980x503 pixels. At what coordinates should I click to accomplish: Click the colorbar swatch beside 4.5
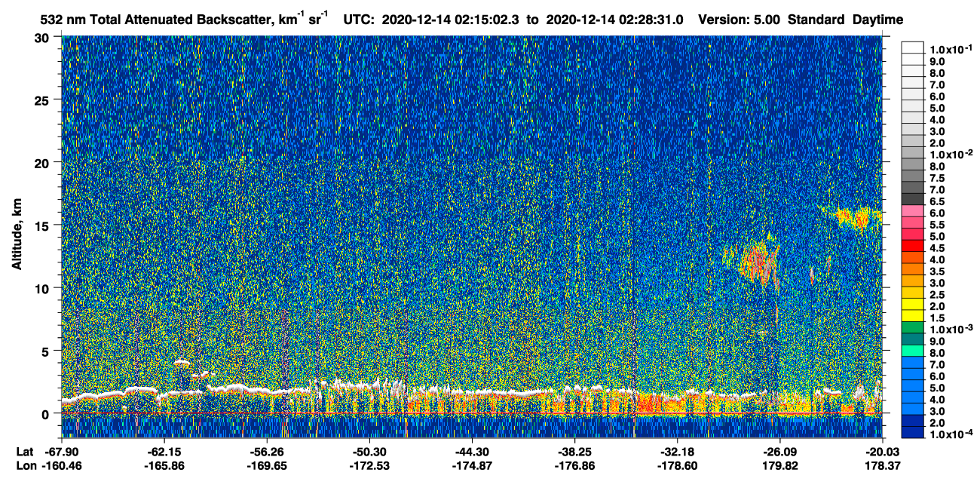coord(913,246)
